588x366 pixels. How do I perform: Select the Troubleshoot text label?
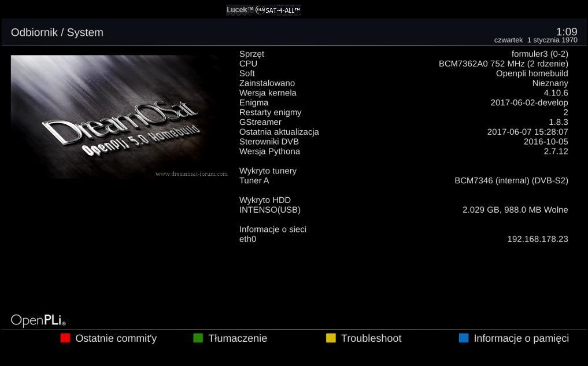pos(371,338)
